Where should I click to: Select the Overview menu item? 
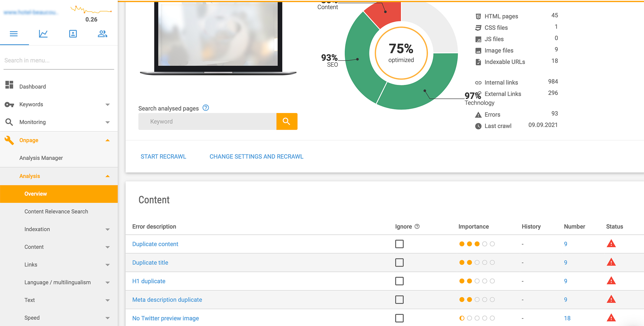tap(59, 194)
